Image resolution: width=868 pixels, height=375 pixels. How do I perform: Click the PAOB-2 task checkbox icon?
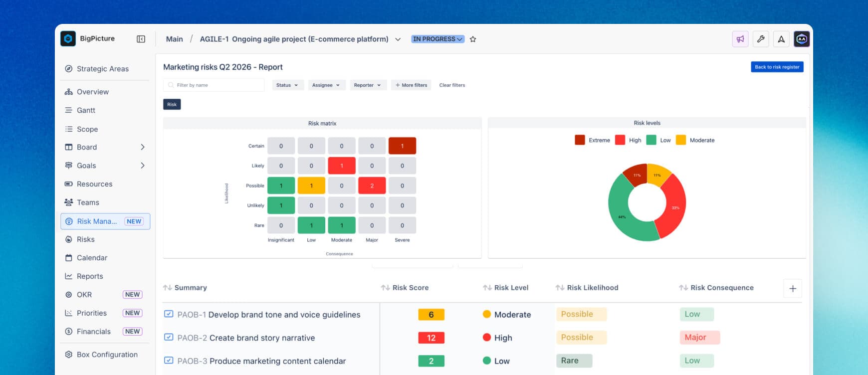pos(169,337)
